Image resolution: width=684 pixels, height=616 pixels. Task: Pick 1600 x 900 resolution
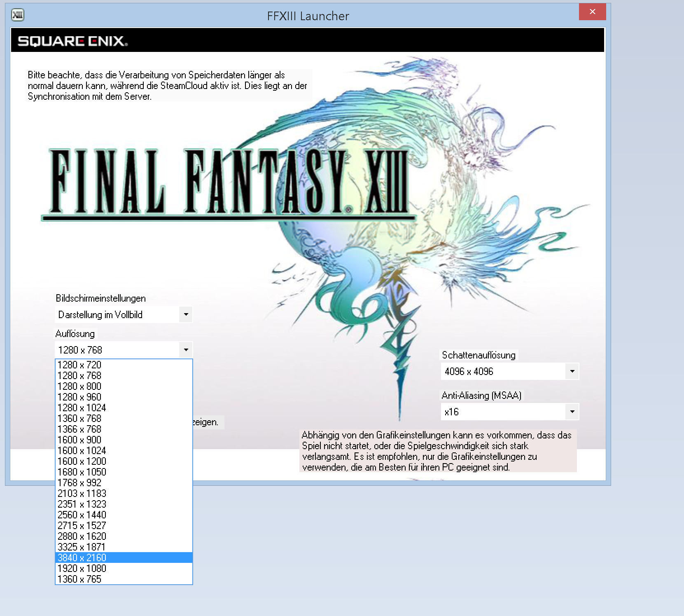point(124,440)
